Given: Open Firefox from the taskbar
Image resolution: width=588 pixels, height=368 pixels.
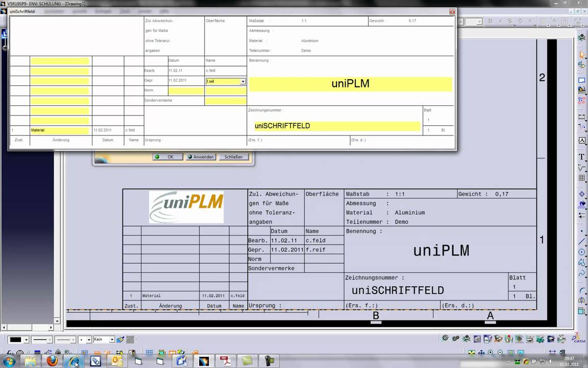Looking at the screenshot, I should 52,361.
